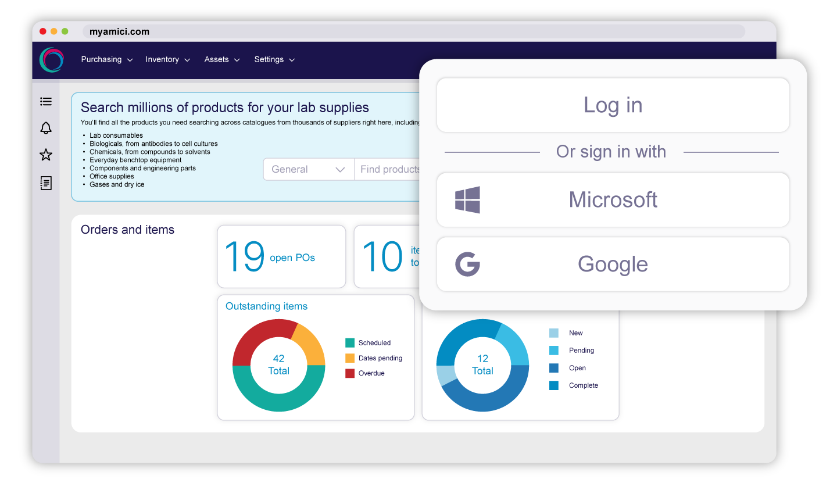Open the documents icon in sidebar

coord(46,183)
